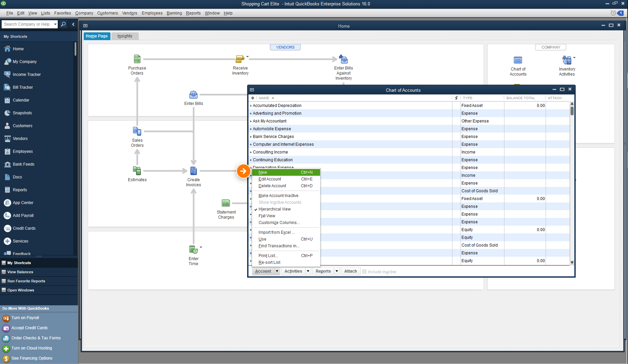Image resolution: width=628 pixels, height=364 pixels.
Task: Expand the search scope dropdown arrow
Action: pyautogui.click(x=55, y=24)
